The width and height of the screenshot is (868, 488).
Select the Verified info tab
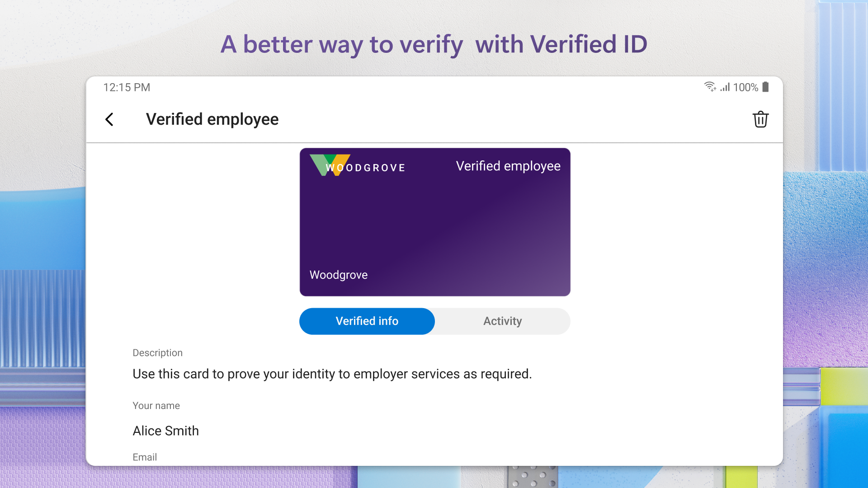367,321
